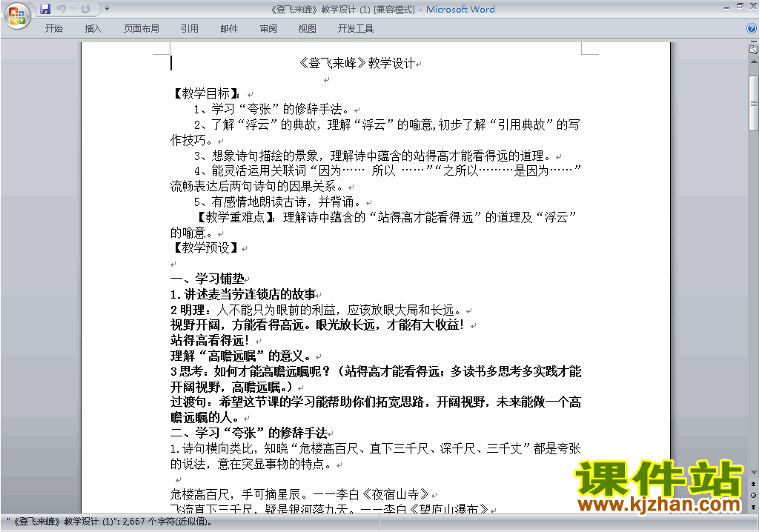Open the 开始 ribbon tab
This screenshot has height=532, width=759.
coord(53,29)
